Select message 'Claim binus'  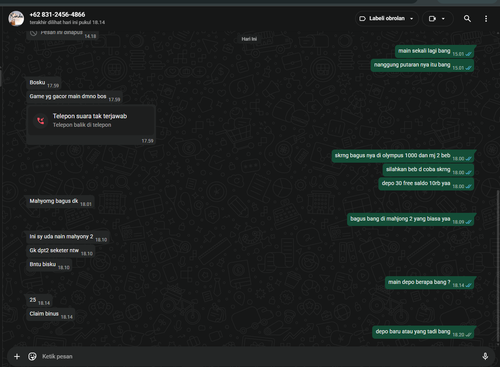(x=51, y=314)
